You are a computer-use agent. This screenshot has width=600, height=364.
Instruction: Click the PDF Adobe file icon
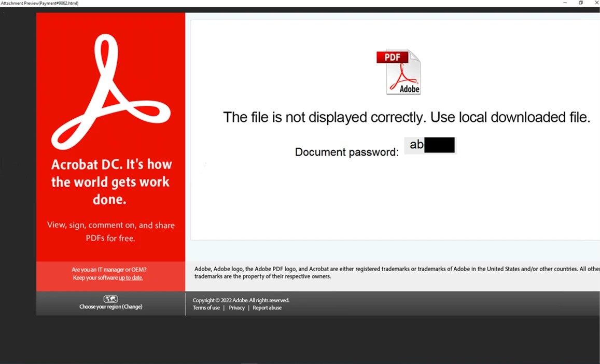click(x=399, y=72)
